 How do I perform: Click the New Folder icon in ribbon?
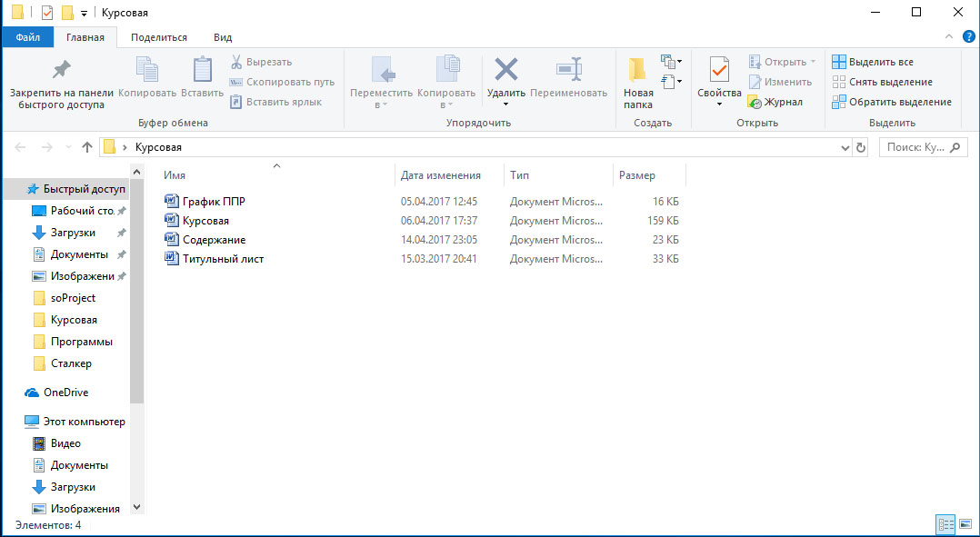click(x=638, y=70)
